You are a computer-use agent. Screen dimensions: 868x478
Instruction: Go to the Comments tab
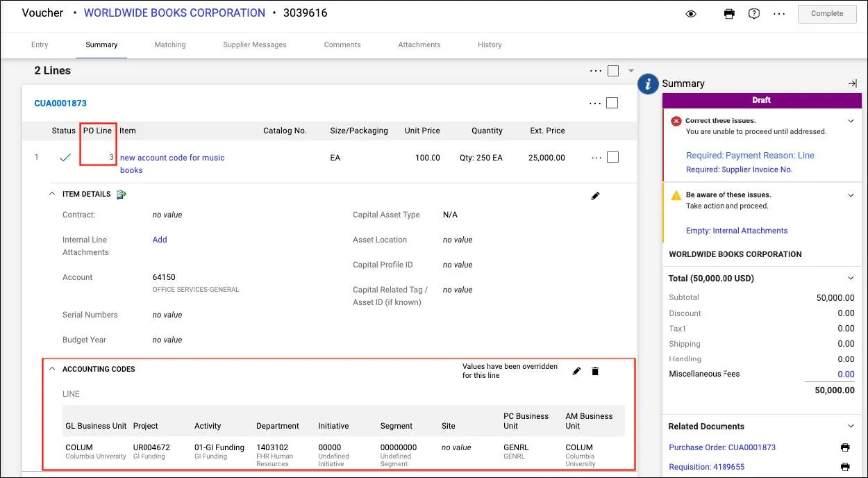pyautogui.click(x=342, y=44)
